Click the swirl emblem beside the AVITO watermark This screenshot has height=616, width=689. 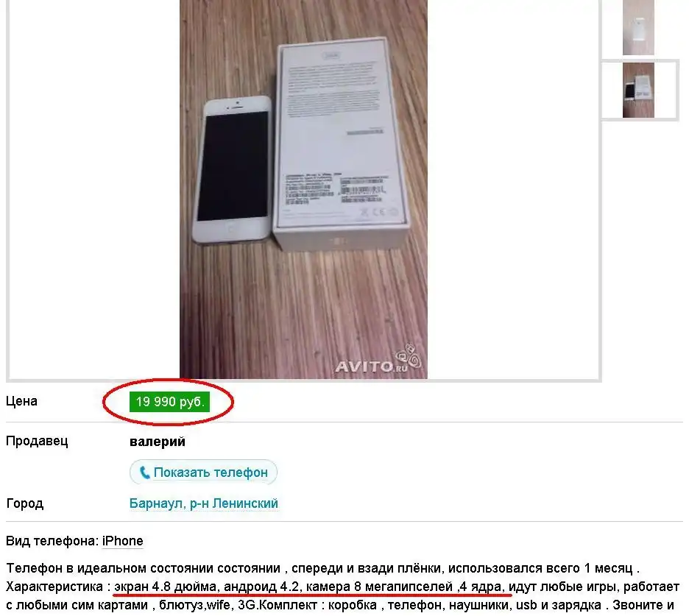tap(409, 355)
